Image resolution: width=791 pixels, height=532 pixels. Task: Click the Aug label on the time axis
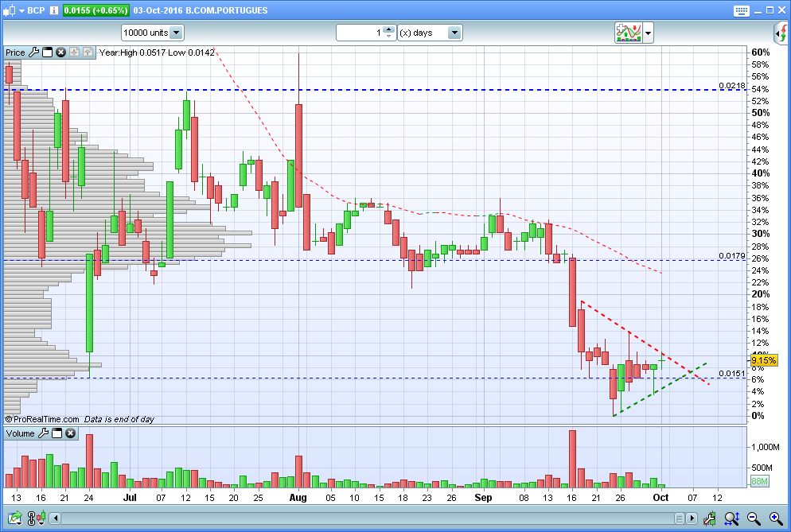tap(298, 497)
